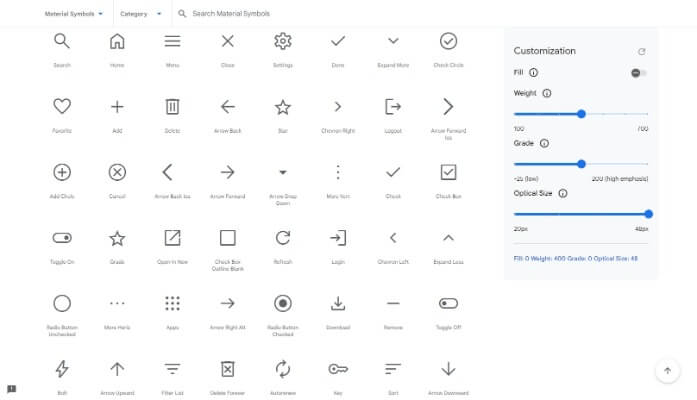The height and width of the screenshot is (400, 697).
Task: Select the Refresh icon
Action: (x=283, y=238)
